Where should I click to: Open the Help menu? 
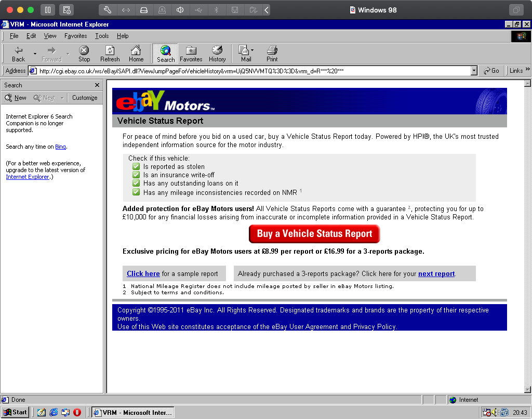[123, 36]
